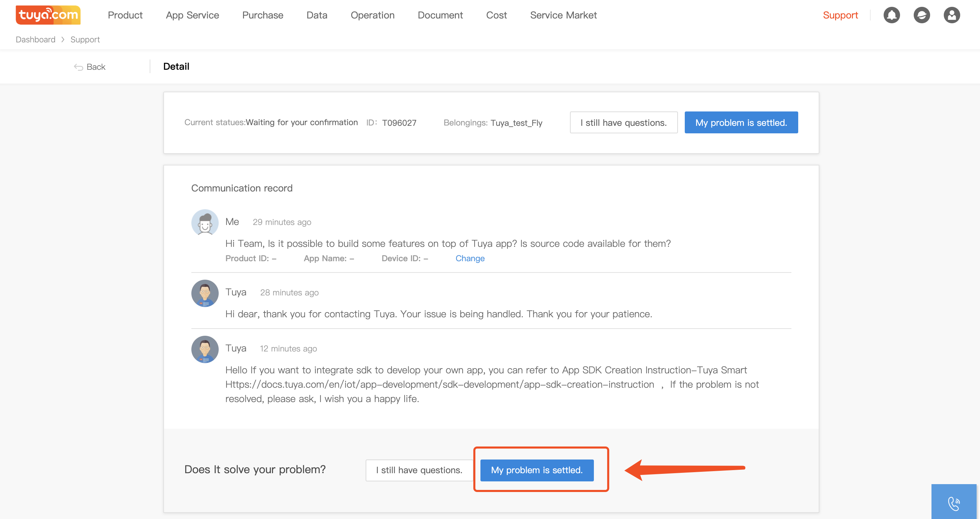The height and width of the screenshot is (519, 980).
Task: Open the Purchase menu
Action: click(263, 15)
